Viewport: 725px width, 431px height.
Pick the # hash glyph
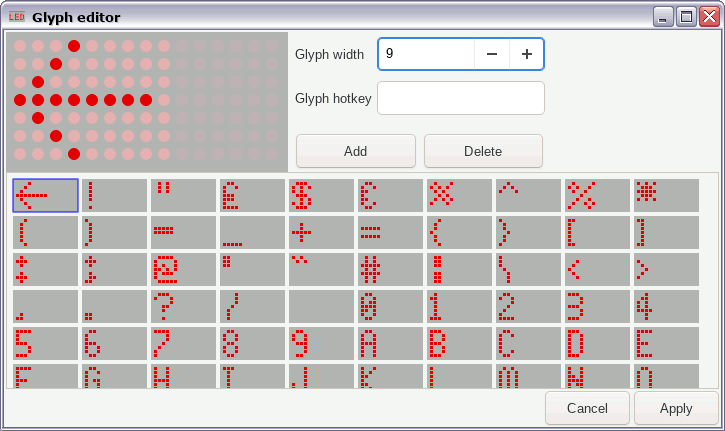coord(390,270)
